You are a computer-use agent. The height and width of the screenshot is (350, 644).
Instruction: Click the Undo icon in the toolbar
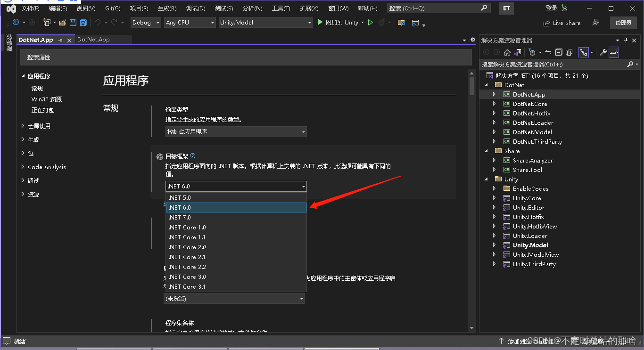click(97, 22)
